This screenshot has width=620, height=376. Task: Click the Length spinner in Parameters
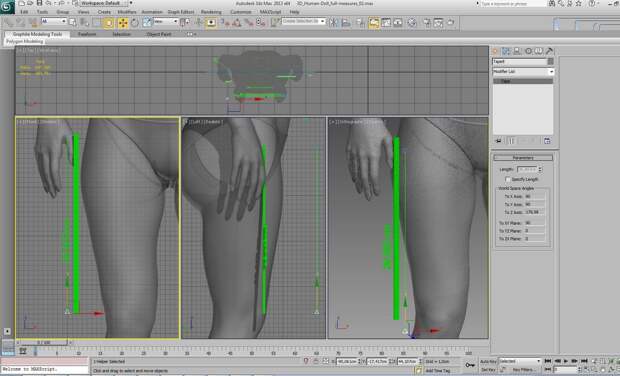pos(540,169)
